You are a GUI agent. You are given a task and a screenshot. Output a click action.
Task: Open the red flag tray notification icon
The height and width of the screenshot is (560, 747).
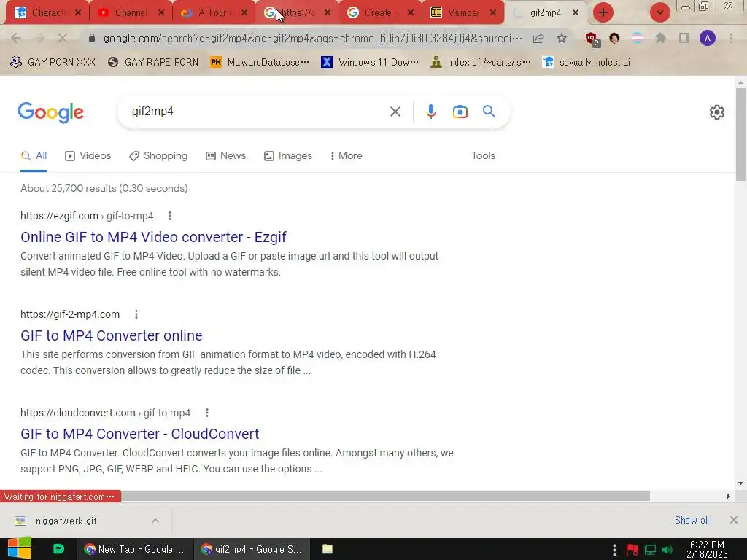[x=632, y=550]
